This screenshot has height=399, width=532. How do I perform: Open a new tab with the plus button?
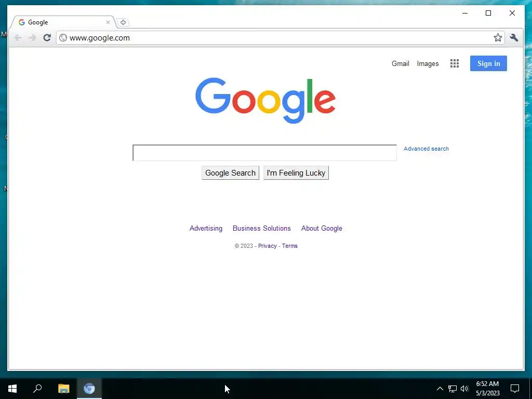click(x=123, y=22)
